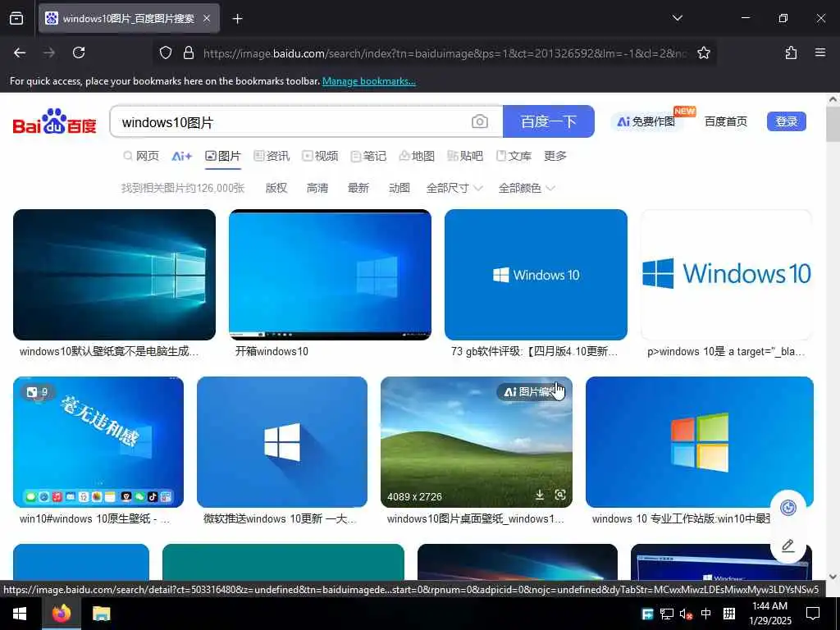Open a new tab with plus button

pos(237,19)
